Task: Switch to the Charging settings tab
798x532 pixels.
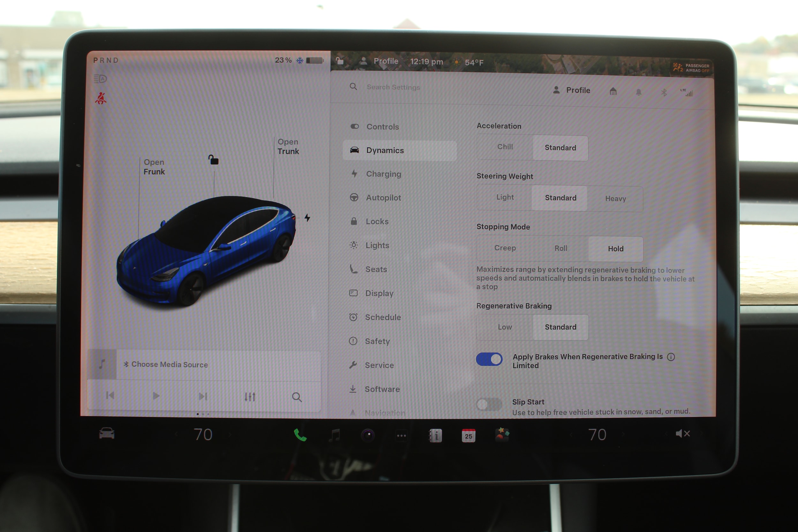Action: pos(383,174)
